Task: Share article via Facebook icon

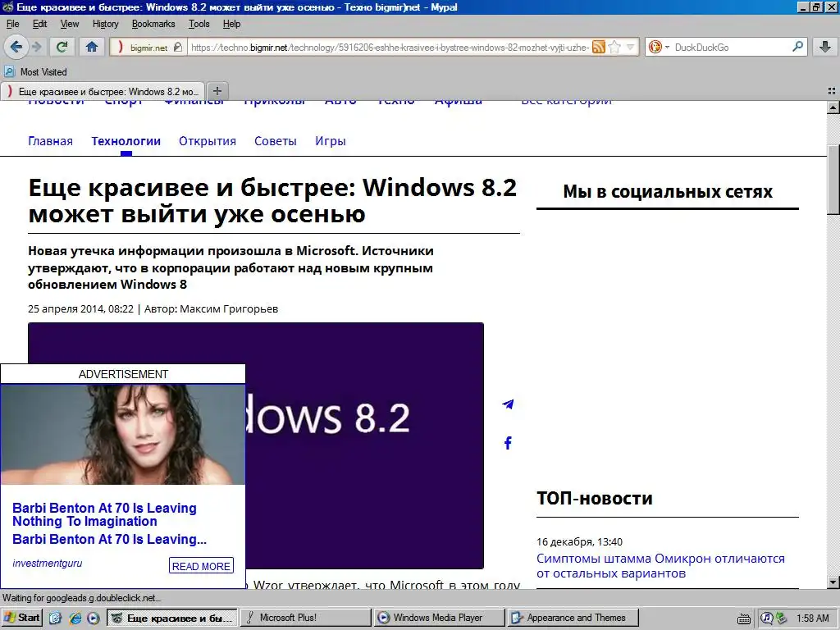Action: click(x=508, y=442)
